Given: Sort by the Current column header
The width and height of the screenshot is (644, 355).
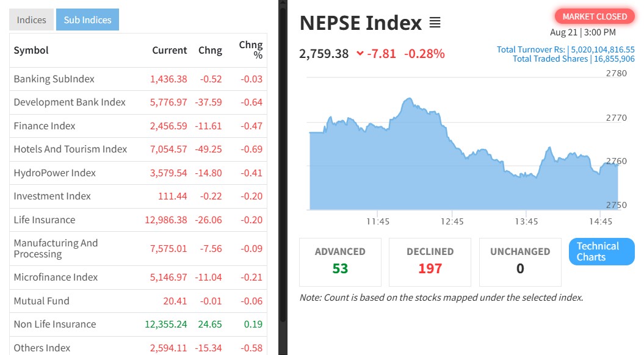Looking at the screenshot, I should pos(169,50).
